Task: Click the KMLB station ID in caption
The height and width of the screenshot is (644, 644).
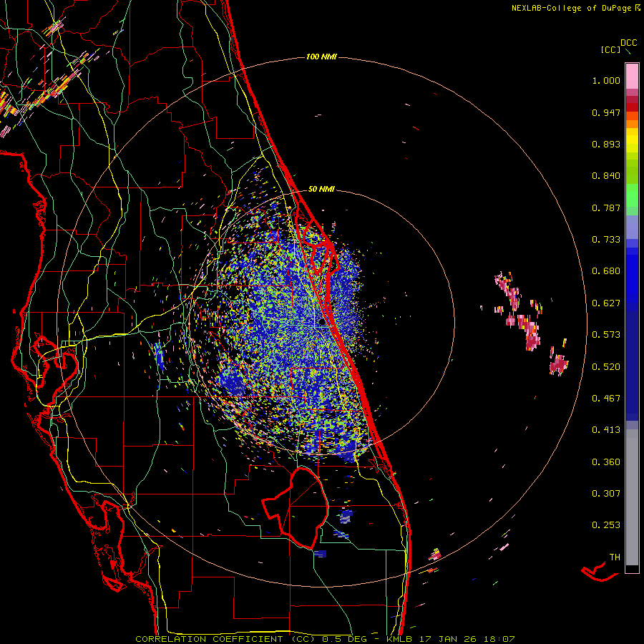Action: pyautogui.click(x=399, y=639)
